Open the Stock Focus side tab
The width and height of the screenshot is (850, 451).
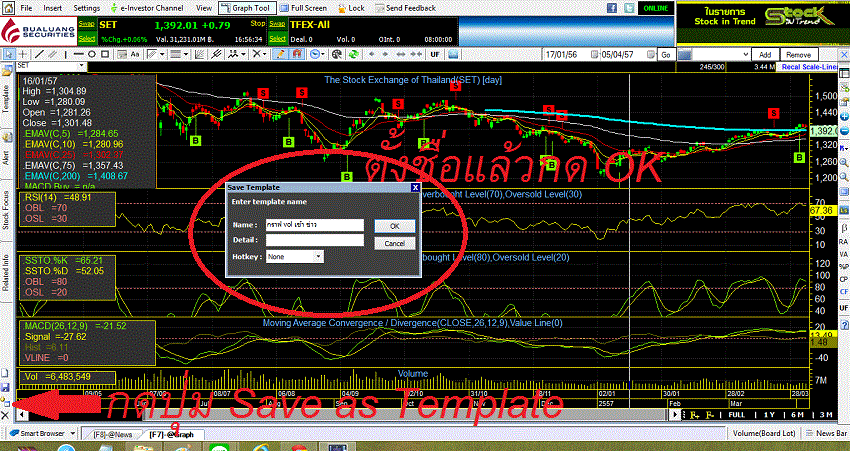7,209
